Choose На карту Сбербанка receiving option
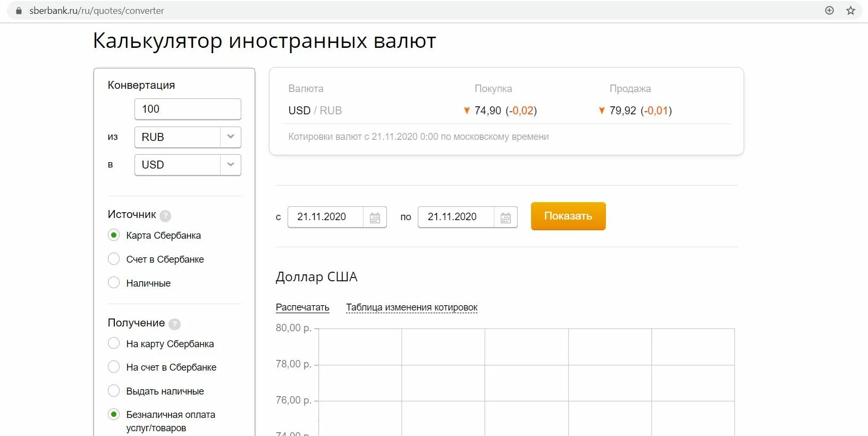Viewport: 868px width, 436px height. pyautogui.click(x=114, y=343)
